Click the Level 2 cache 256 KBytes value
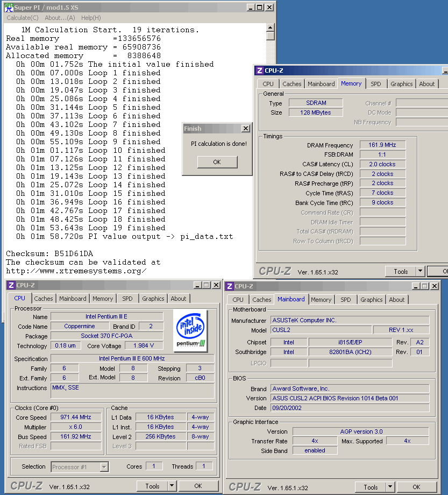Screen dimensions: 448x495 click(160, 436)
